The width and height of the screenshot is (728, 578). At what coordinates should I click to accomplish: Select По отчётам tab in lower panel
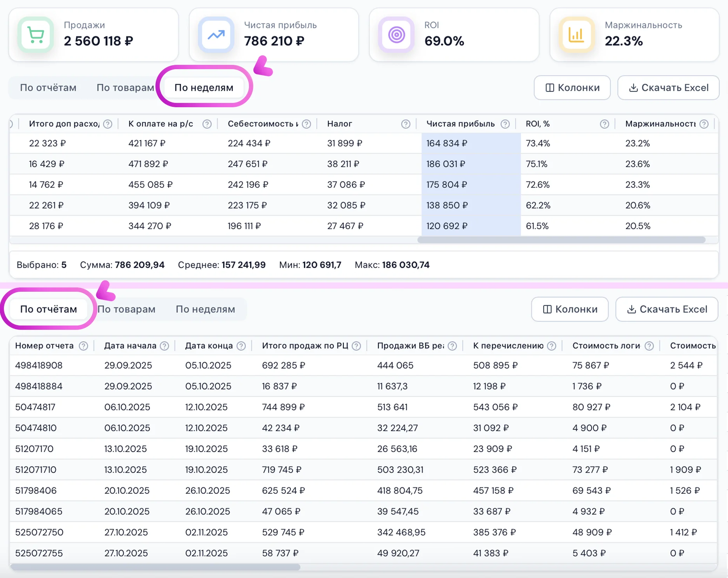(x=49, y=309)
